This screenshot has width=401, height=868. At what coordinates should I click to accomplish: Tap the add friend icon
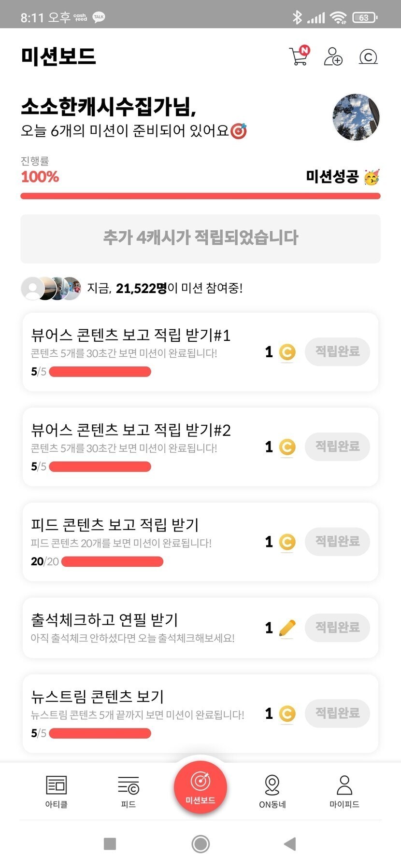333,56
